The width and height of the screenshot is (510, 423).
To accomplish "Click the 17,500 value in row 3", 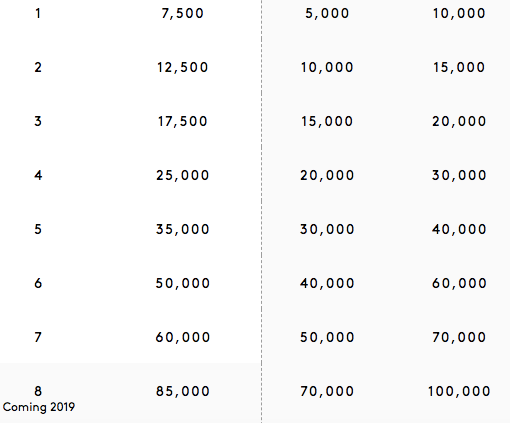I will tap(182, 122).
